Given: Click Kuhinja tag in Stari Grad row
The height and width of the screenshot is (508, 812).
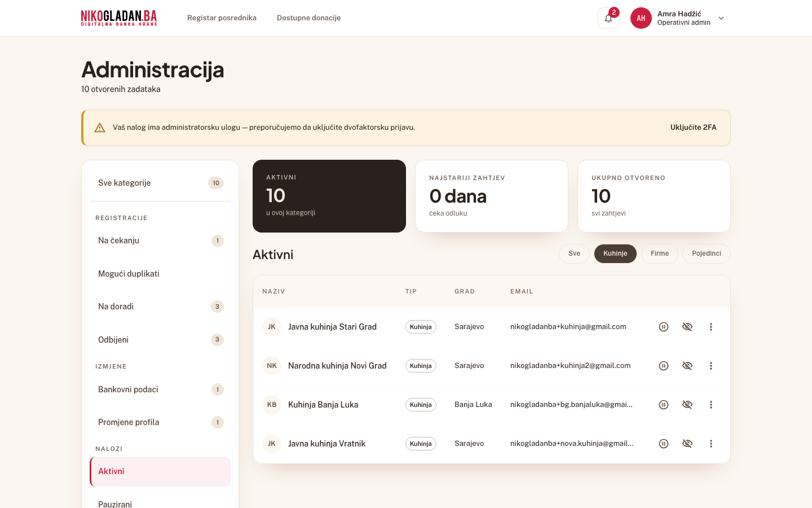Looking at the screenshot, I should click(421, 327).
